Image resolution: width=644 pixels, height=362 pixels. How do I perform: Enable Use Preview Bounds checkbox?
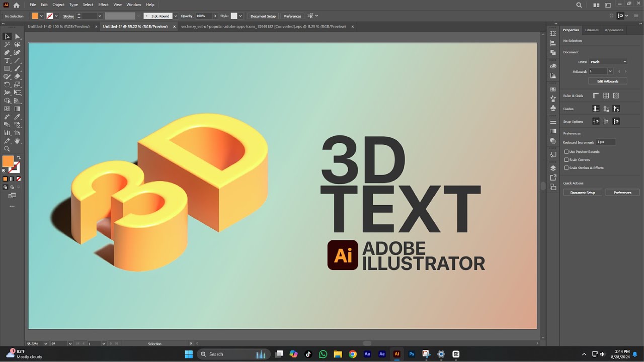coord(567,152)
